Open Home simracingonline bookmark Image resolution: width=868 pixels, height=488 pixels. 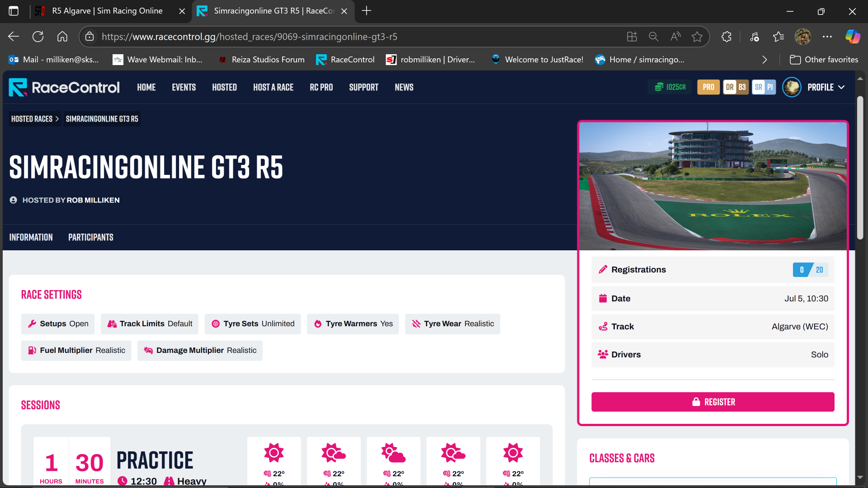pos(640,60)
